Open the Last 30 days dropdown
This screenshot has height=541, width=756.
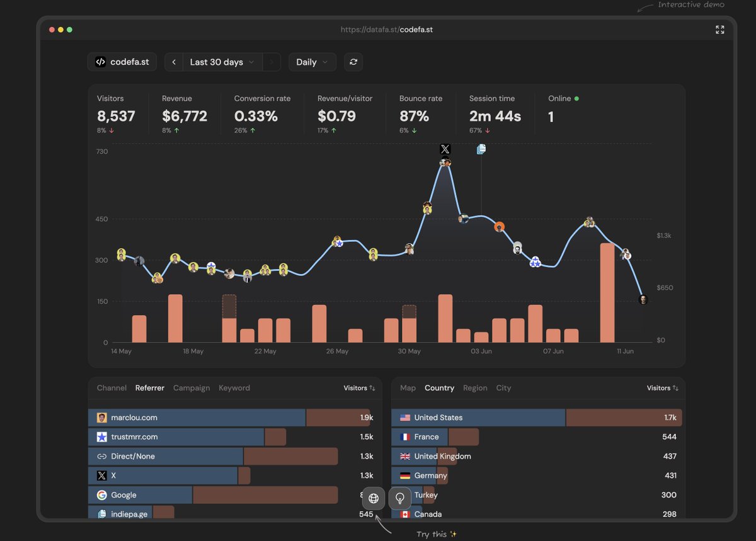[222, 62]
